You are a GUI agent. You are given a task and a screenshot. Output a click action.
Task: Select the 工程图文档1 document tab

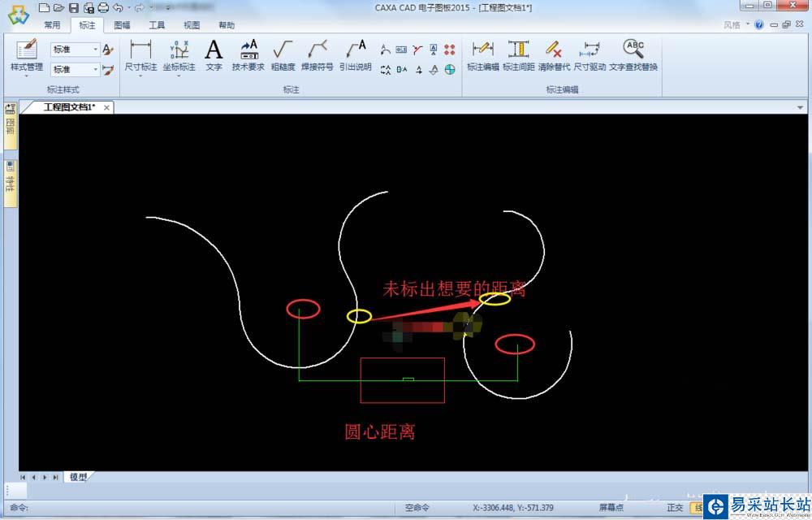(x=69, y=107)
